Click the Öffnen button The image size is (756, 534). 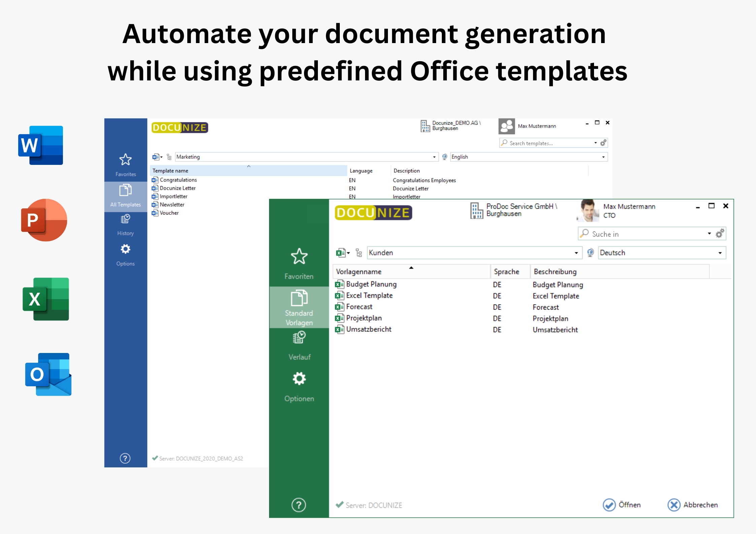(622, 505)
